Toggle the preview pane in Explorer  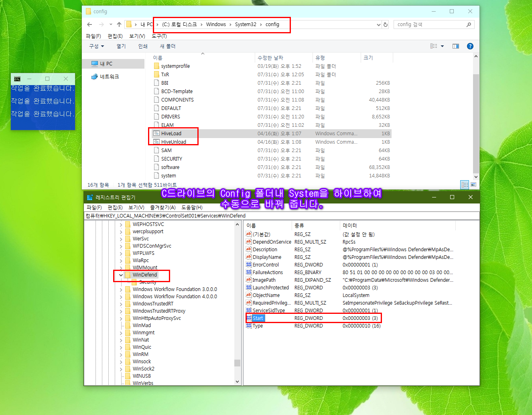(456, 46)
